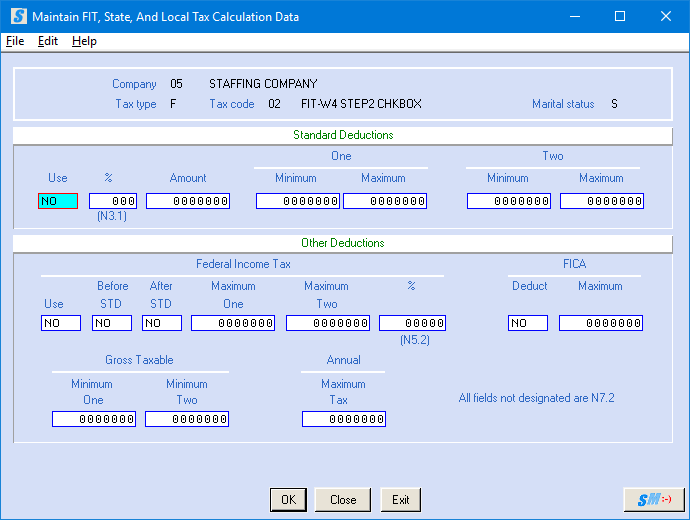Click the Exit button
Image resolution: width=690 pixels, height=520 pixels.
(x=400, y=499)
